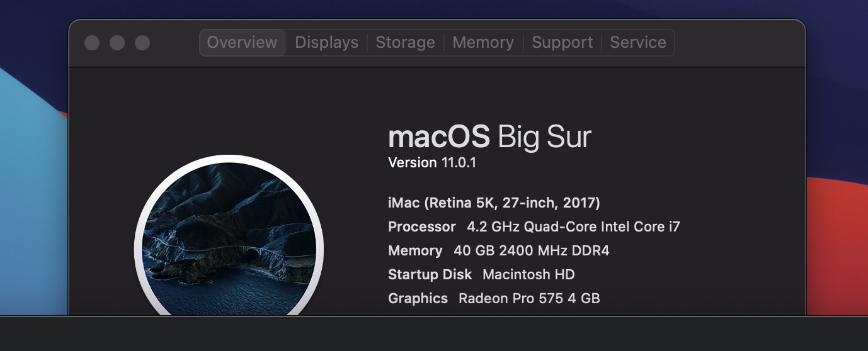Click the Memory label in specs list

[x=415, y=250]
